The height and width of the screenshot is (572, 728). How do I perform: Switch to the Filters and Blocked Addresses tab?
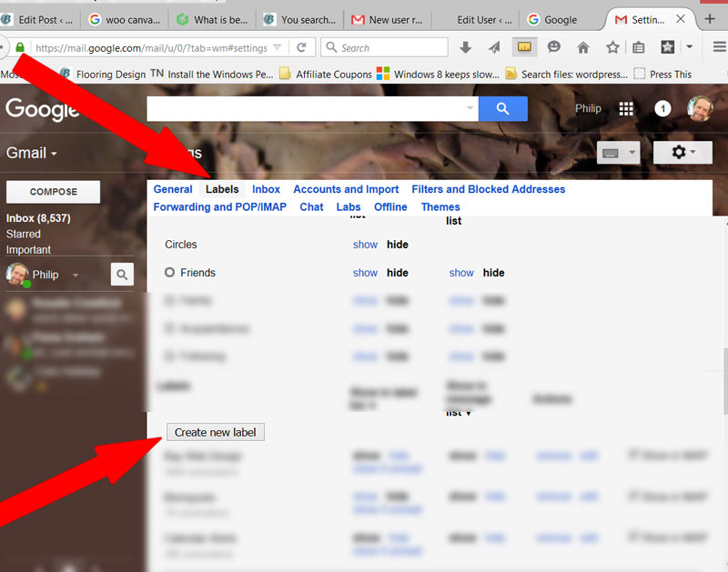pos(488,189)
